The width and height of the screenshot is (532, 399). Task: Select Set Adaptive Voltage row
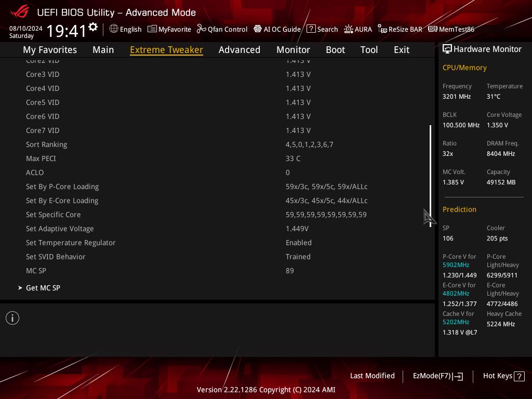[x=217, y=229]
